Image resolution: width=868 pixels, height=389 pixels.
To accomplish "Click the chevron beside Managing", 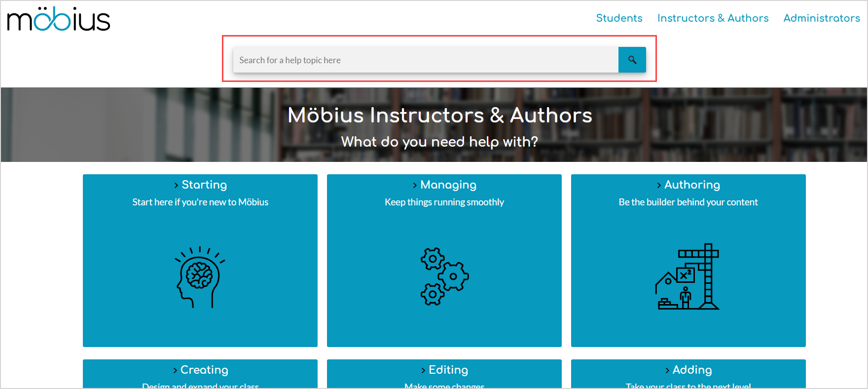I will 415,185.
